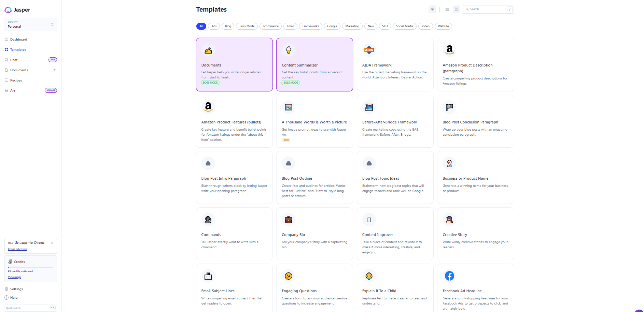Click the monthly credits progress bar
This screenshot has height=312, width=644.
(x=31, y=267)
